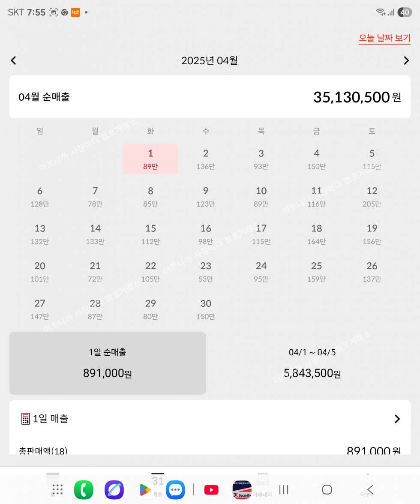This screenshot has height=504, width=420.
Task: Launch the Samsung Internet browser
Action: 114,489
